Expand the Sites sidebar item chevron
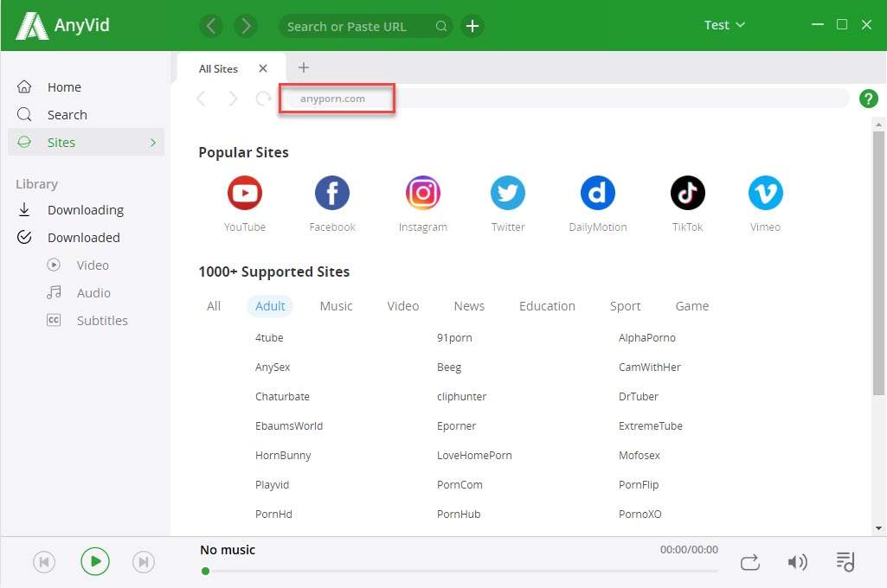 pos(152,143)
